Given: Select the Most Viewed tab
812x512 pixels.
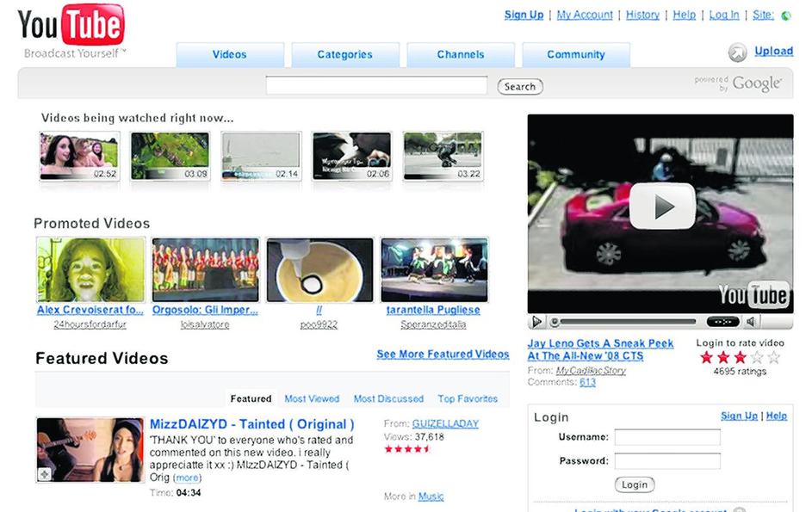Looking at the screenshot, I should 312,398.
